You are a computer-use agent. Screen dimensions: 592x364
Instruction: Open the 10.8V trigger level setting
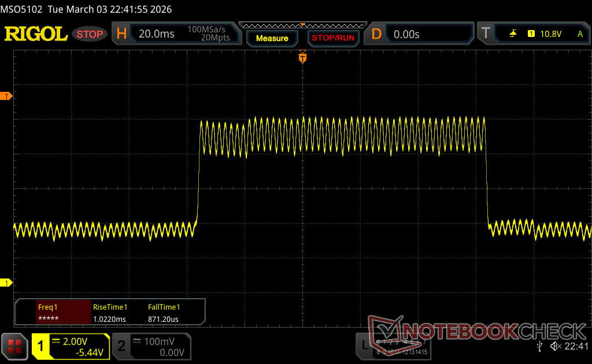(550, 34)
